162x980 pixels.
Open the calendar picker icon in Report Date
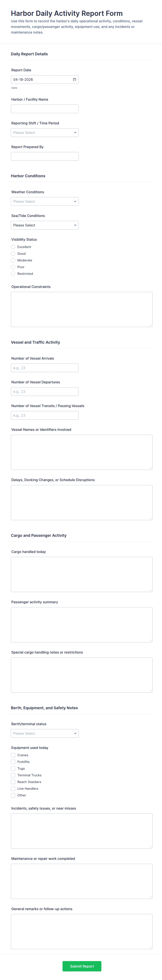(x=74, y=80)
